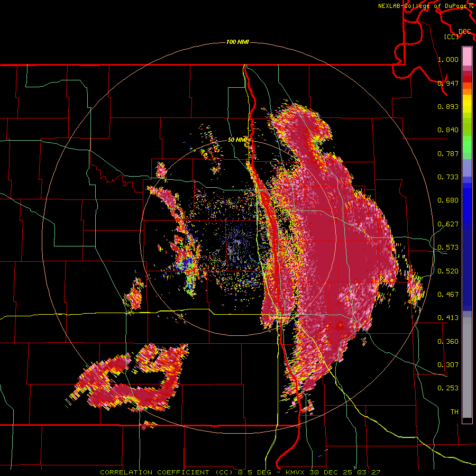Select the 0.467 scale value
The width and height of the screenshot is (476, 476).
pos(448,295)
